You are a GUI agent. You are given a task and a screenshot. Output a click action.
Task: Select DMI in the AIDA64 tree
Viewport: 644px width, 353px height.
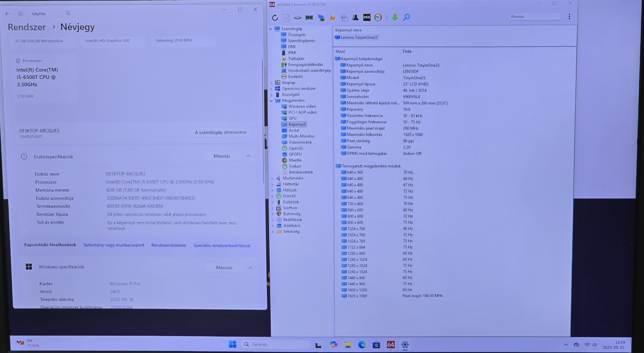(292, 46)
